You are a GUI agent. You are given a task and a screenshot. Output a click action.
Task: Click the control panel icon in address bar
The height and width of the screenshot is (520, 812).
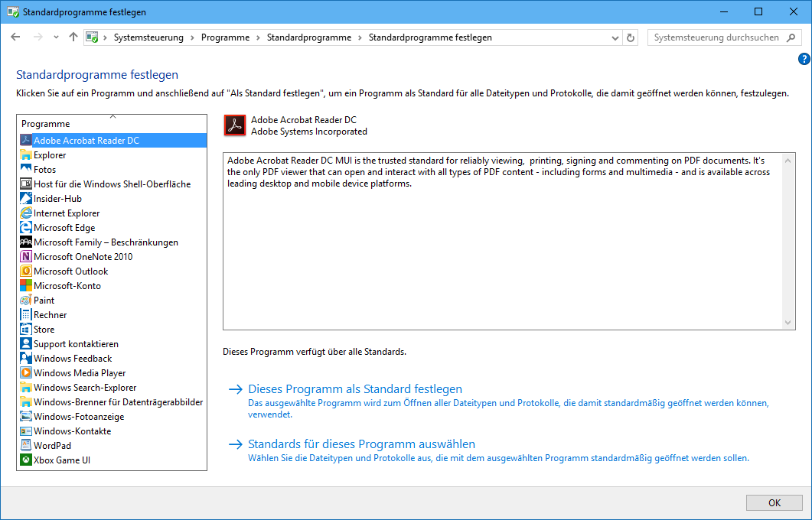[x=92, y=37]
